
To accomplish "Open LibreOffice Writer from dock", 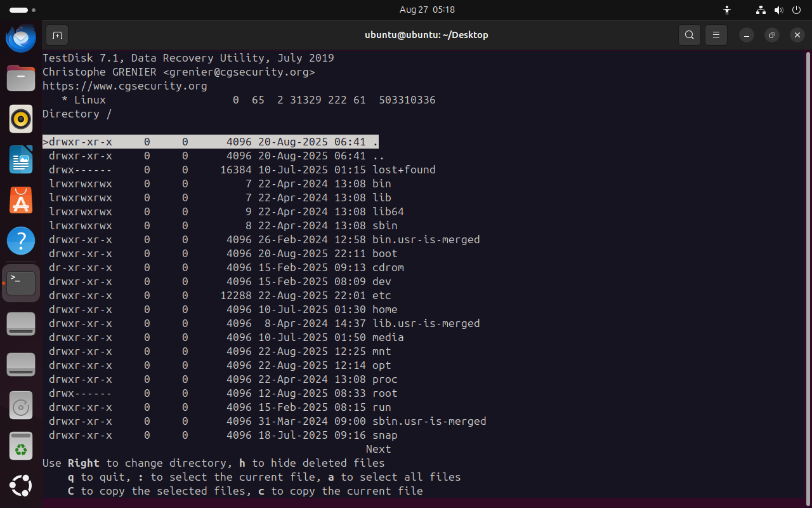I will 21,159.
